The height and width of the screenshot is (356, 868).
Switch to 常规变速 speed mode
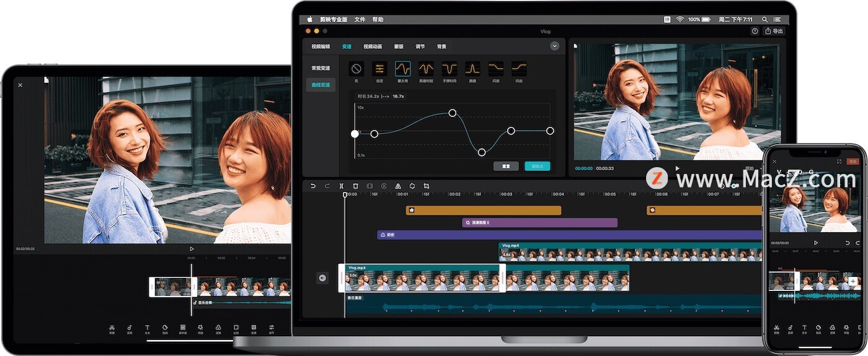(x=321, y=68)
